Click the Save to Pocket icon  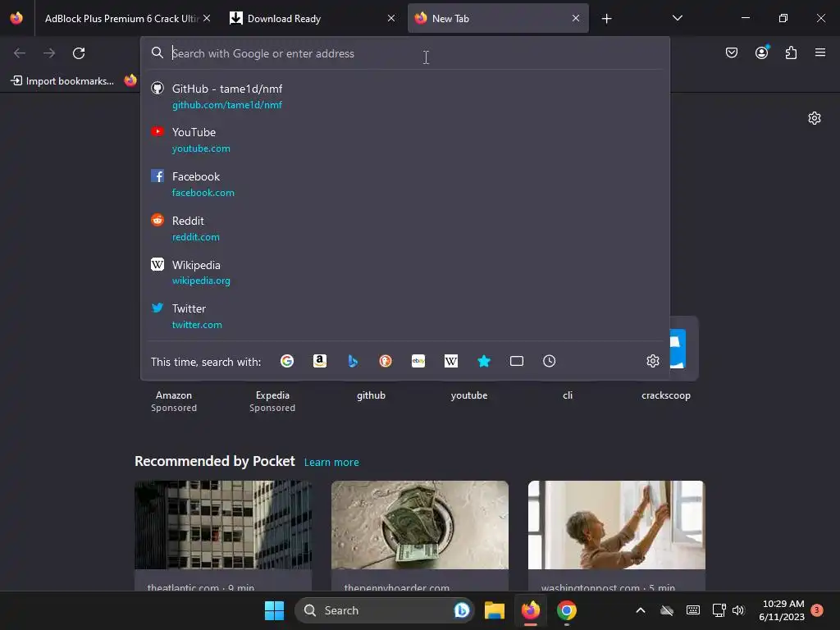click(x=731, y=52)
